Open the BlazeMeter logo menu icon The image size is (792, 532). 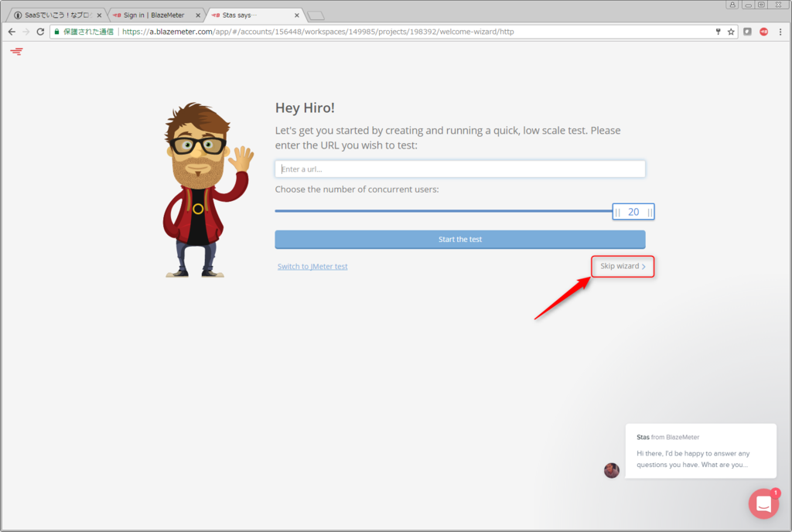(x=17, y=51)
